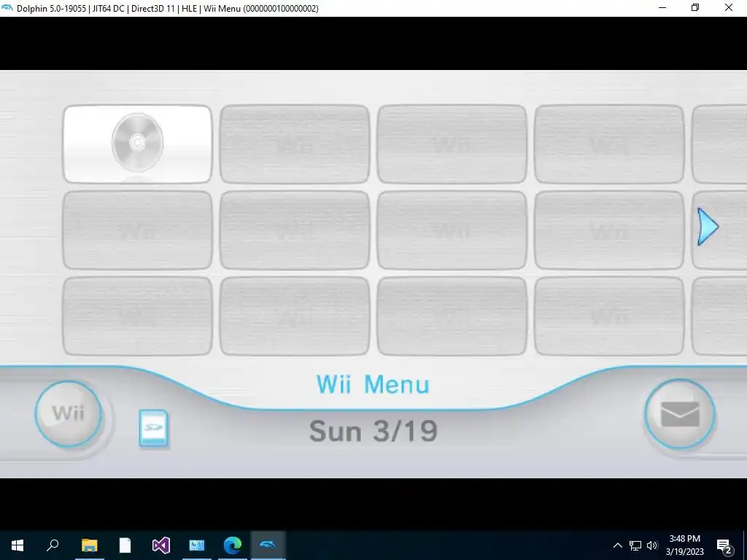Click the round Wii settings button
The width and height of the screenshot is (747, 560).
point(69,413)
